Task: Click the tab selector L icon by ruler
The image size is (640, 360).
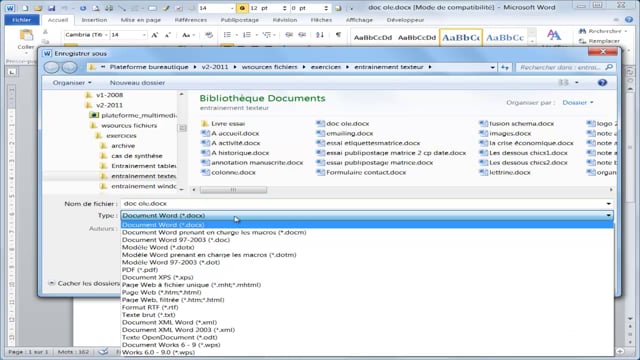Action: (12, 73)
